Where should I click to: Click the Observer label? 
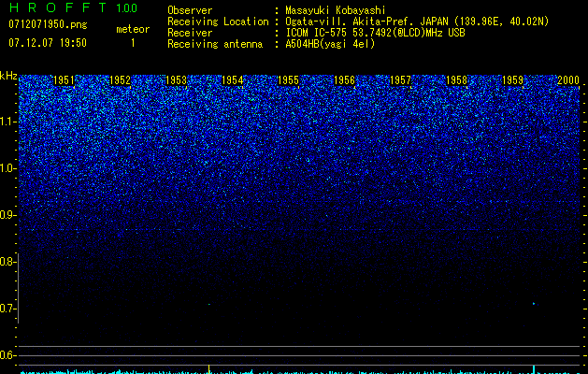click(190, 10)
